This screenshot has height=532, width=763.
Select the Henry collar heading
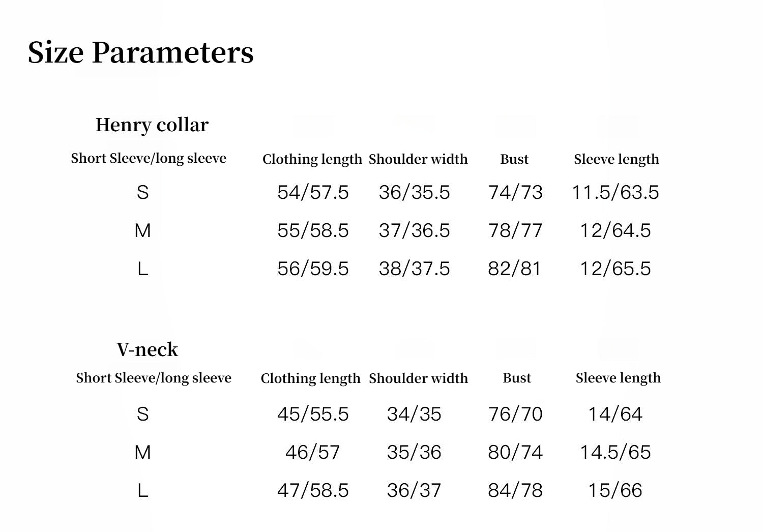(x=152, y=125)
